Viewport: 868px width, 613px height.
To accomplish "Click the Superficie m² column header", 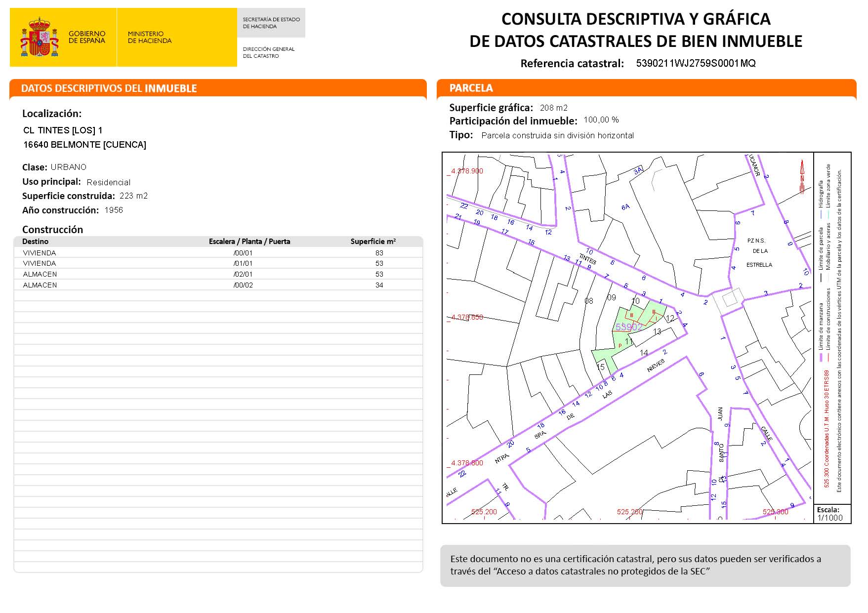I will 373,242.
